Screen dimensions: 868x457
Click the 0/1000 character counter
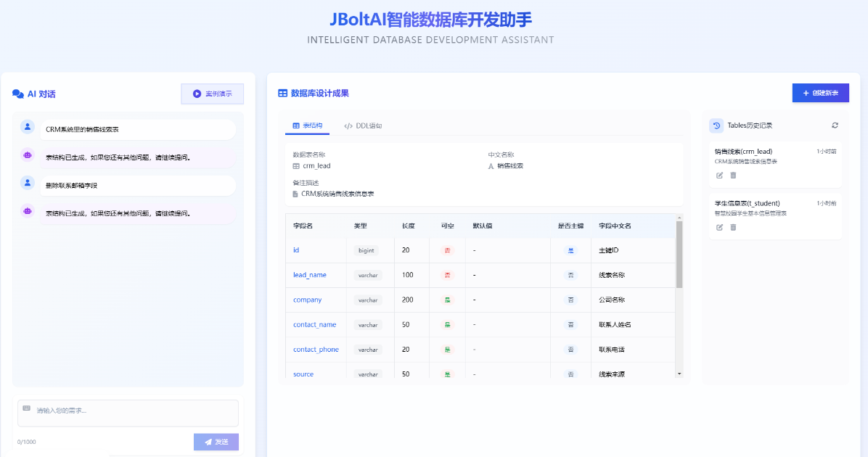pyautogui.click(x=27, y=442)
